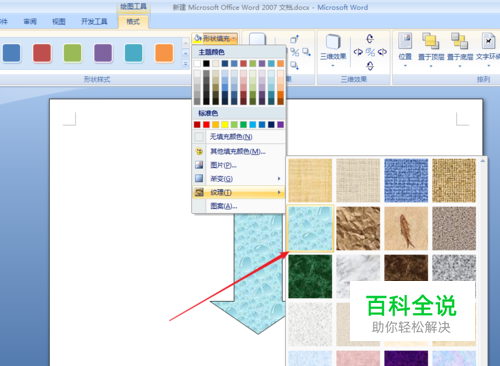Pick standard dark red in 标准色

pos(197,125)
